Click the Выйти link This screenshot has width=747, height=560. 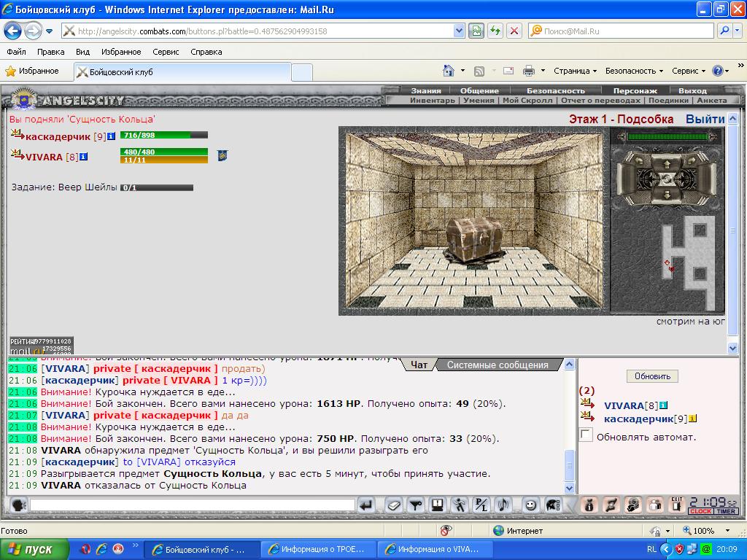pos(705,119)
